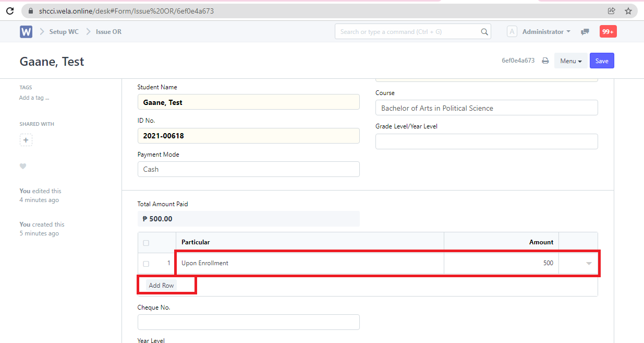Check the row 1 checkbox
Screen dimensions: 644x343
click(146, 264)
